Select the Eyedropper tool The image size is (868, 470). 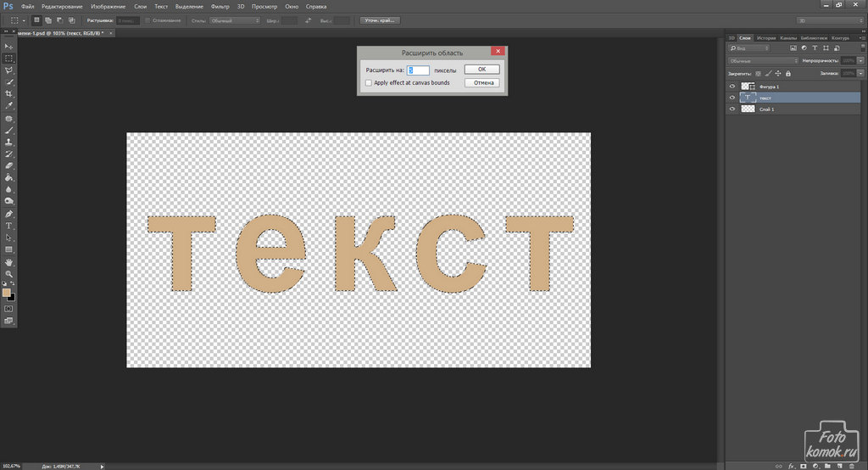8,105
